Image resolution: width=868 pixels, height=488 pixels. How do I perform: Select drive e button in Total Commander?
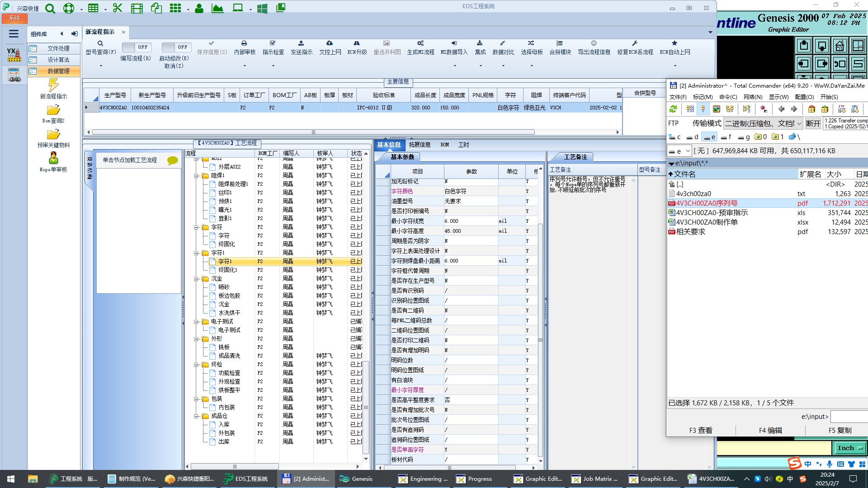pos(709,137)
